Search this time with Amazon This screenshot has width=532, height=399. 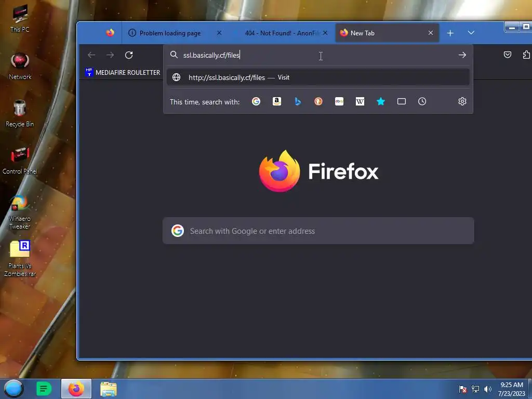(277, 101)
